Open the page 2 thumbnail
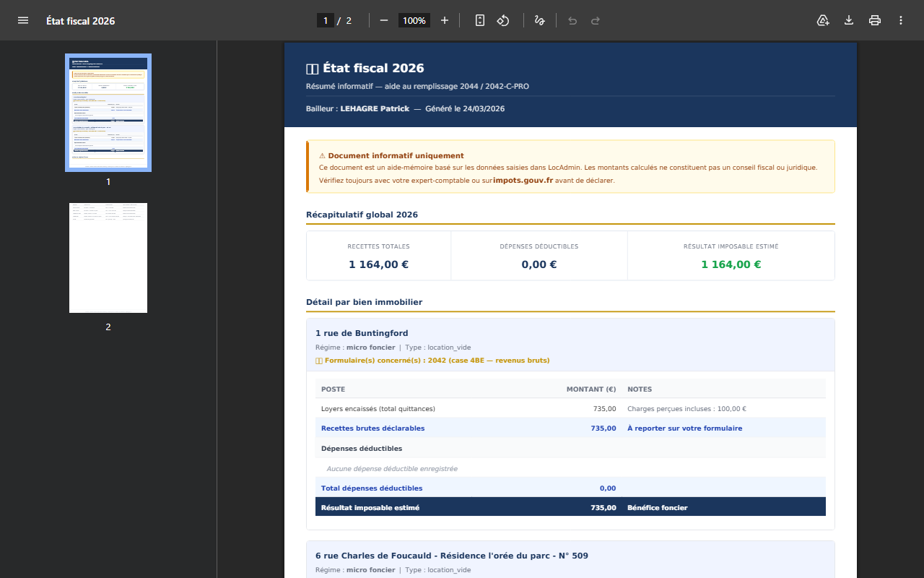 coord(108,258)
